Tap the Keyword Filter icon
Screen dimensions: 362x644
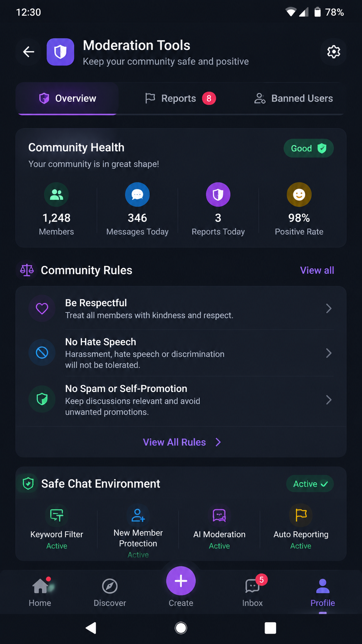click(x=57, y=515)
